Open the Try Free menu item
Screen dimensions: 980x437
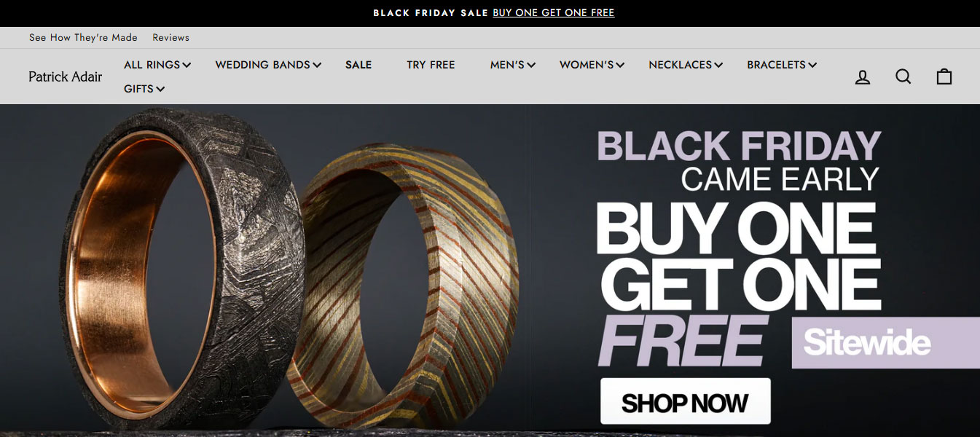pyautogui.click(x=431, y=65)
